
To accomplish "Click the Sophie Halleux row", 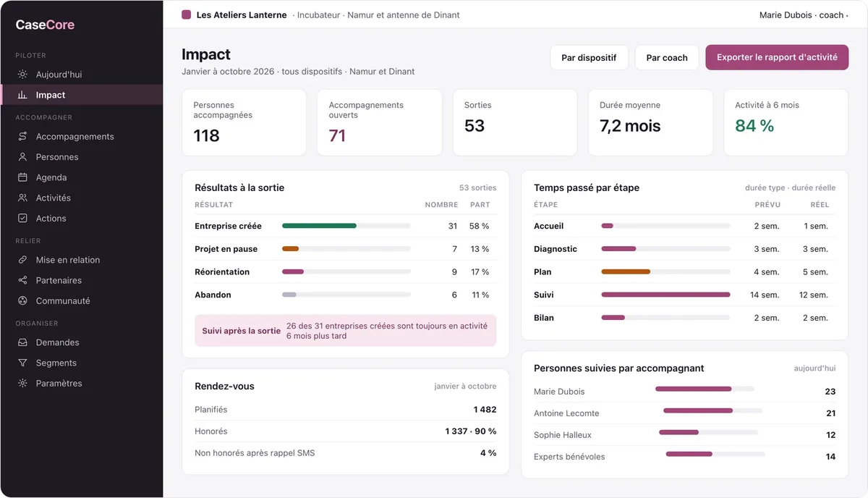I will (684, 435).
